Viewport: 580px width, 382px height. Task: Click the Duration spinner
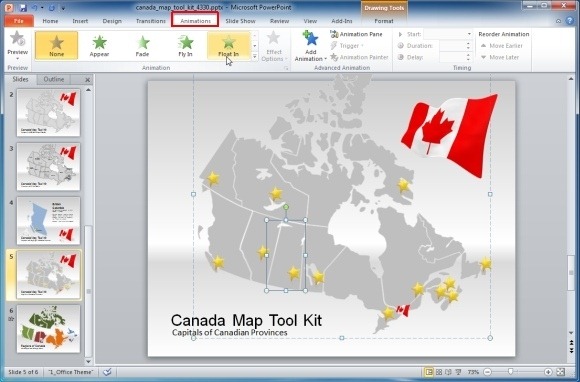[468, 45]
